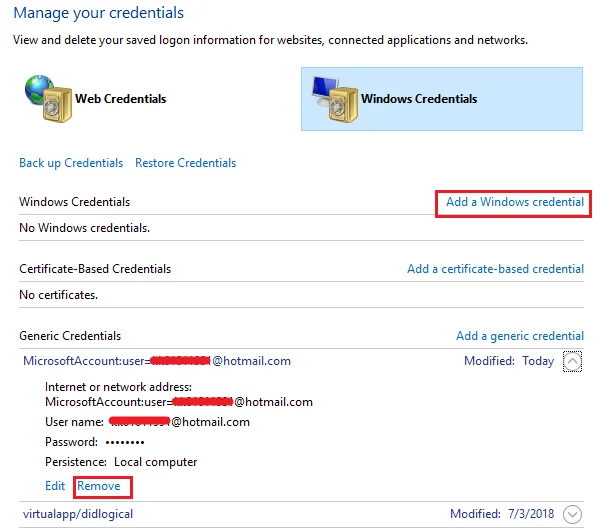Click the 'Generic Credentials' section header
This screenshot has height=530, width=600.
[70, 336]
